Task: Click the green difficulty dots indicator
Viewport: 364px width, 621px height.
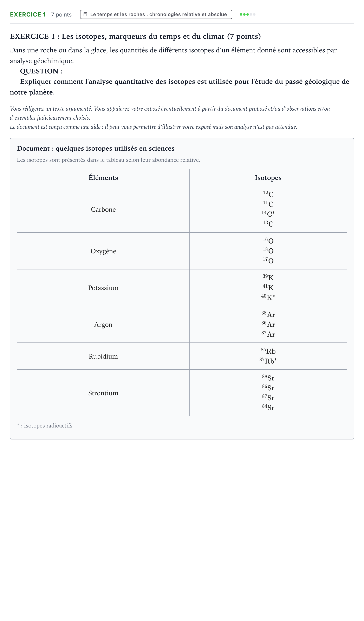Action: coord(247,14)
